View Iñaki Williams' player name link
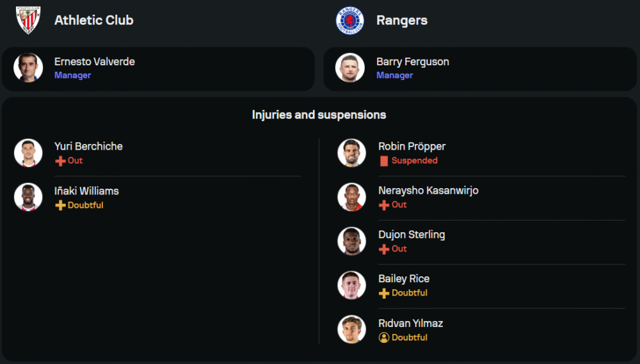The height and width of the screenshot is (364, 640). 86,191
